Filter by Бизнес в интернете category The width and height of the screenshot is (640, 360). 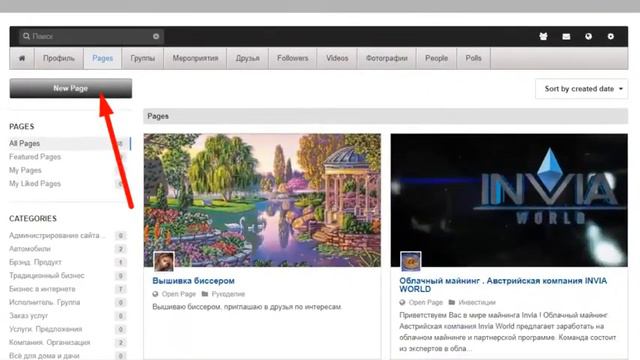[42, 289]
